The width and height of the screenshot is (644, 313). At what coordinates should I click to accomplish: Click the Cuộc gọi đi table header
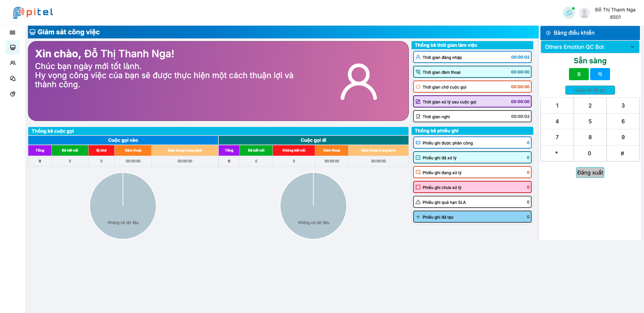click(x=313, y=140)
